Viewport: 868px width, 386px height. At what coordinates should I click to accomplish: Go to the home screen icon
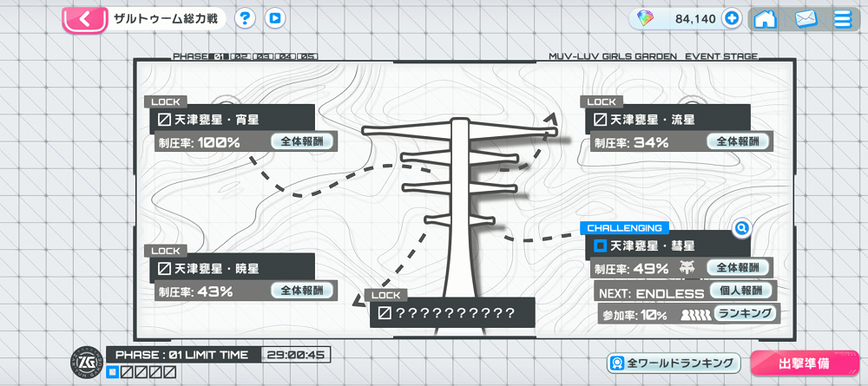(766, 19)
